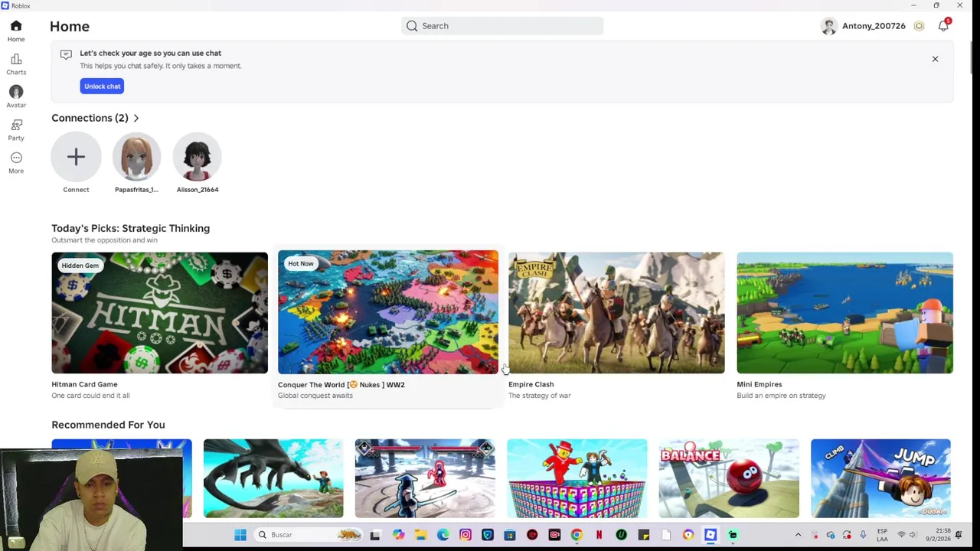
Task: Open Papasfritas_1 connection avatar
Action: point(136,157)
